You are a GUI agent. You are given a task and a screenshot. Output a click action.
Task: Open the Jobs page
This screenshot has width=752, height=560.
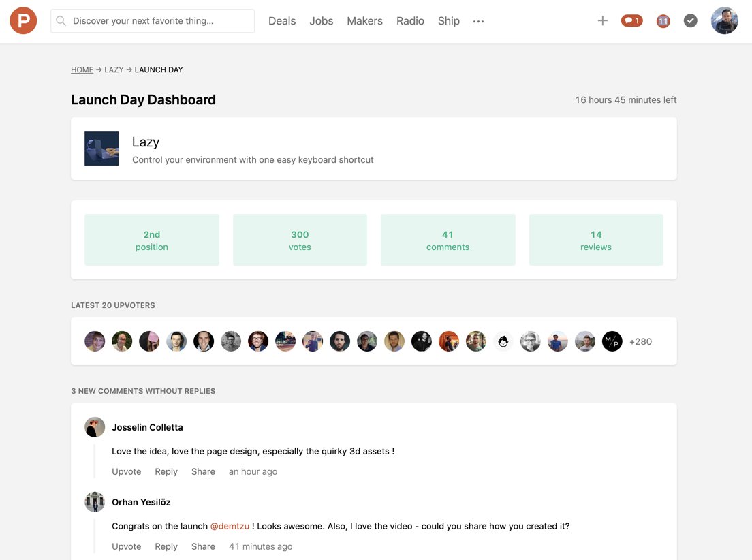[322, 20]
